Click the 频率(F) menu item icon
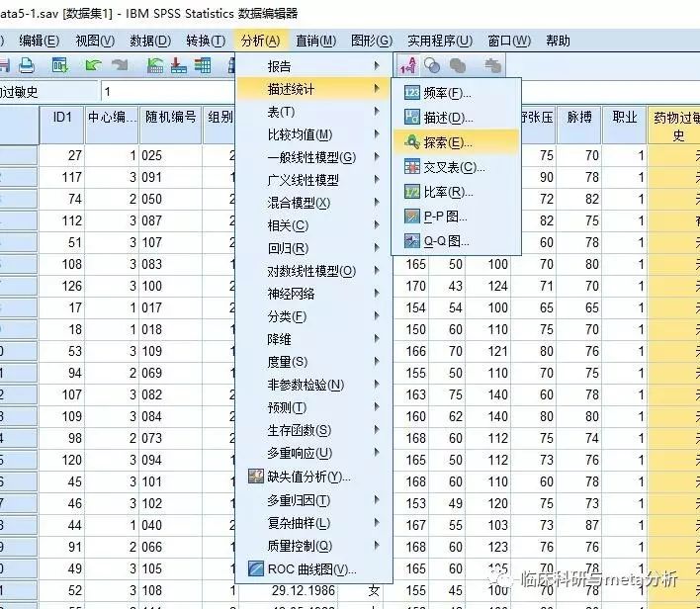Viewport: 700px width, 609px height. [x=411, y=93]
